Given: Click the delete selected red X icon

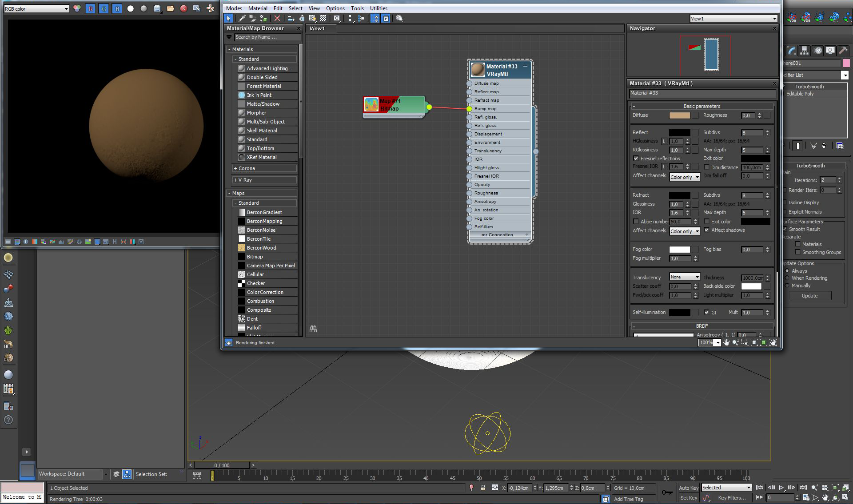Looking at the screenshot, I should click(277, 18).
